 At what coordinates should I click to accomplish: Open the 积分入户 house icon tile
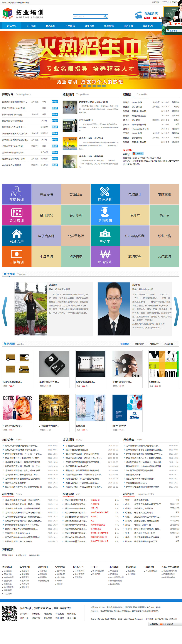pyautogui.click(x=17, y=236)
